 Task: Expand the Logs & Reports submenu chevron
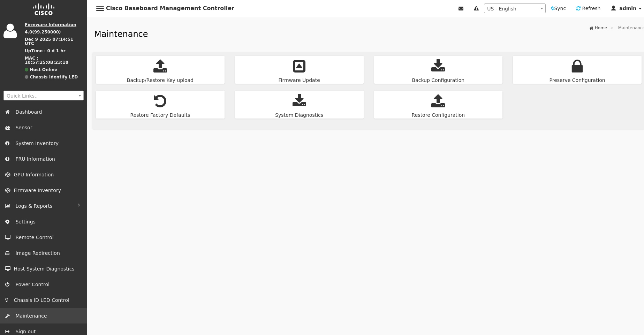pyautogui.click(x=79, y=205)
